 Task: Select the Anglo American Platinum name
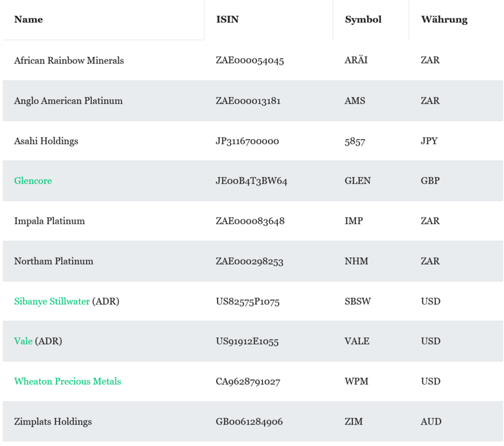pyautogui.click(x=68, y=101)
